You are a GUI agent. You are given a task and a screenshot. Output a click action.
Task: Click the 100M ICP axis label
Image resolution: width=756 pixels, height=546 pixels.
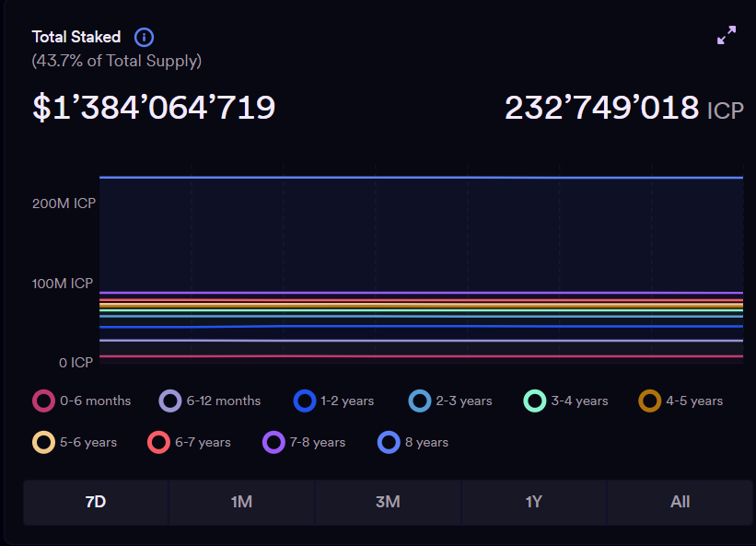[63, 284]
